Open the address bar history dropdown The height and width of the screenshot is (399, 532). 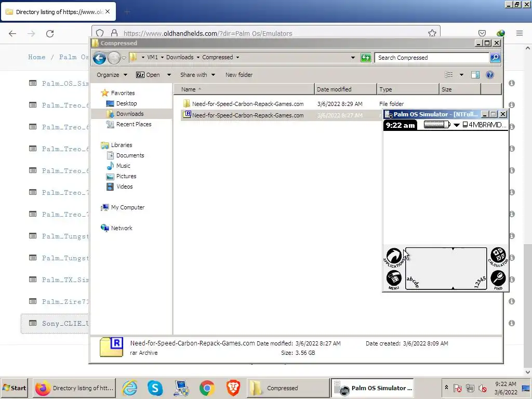point(353,57)
